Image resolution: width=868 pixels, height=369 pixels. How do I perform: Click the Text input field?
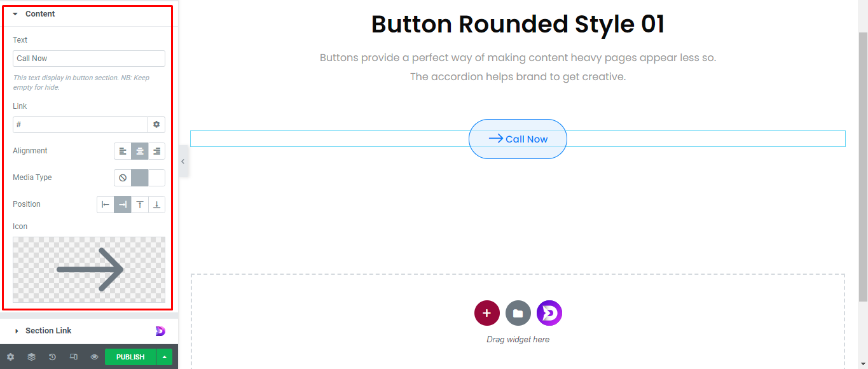(89, 59)
